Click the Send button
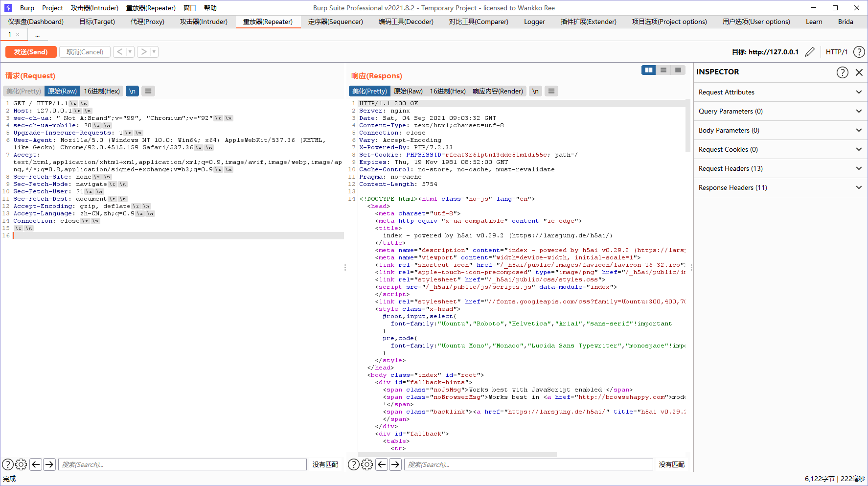Screen dimensions: 868x486 [31, 52]
